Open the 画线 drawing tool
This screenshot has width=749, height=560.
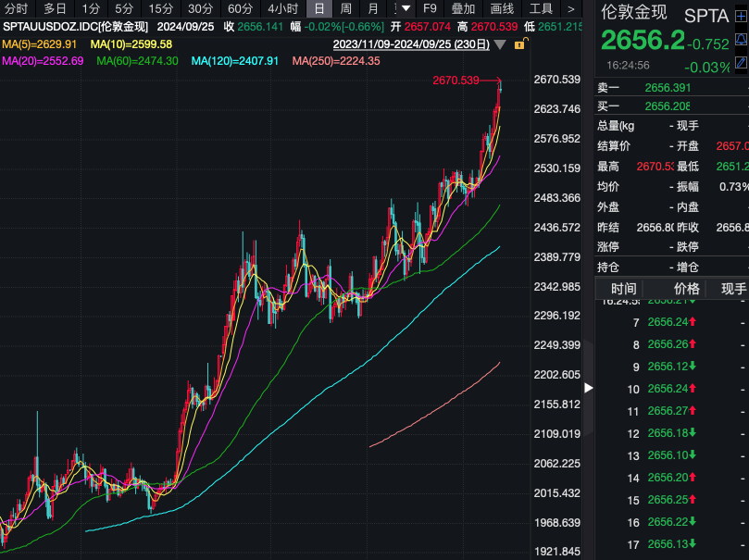(502, 8)
